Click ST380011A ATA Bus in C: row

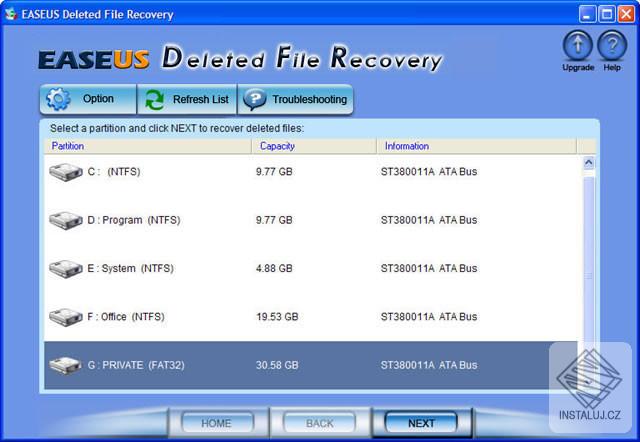(x=429, y=171)
